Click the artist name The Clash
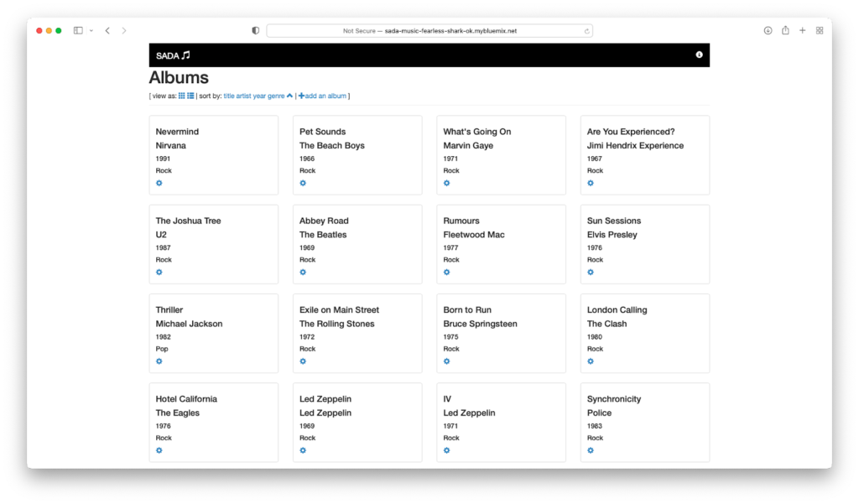Screen dimensions: 859x504 [x=607, y=324]
